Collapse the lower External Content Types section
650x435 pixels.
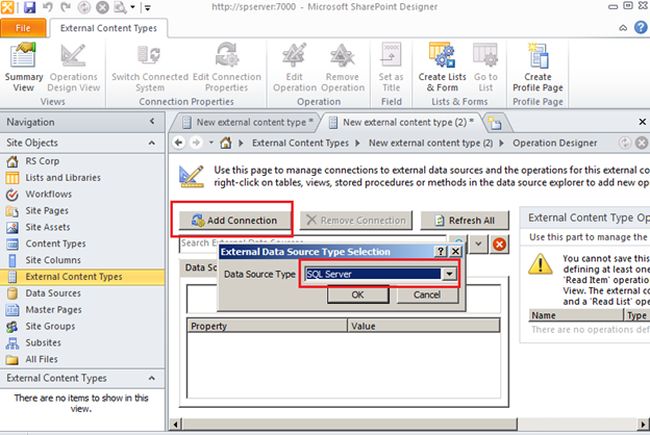tap(152, 378)
